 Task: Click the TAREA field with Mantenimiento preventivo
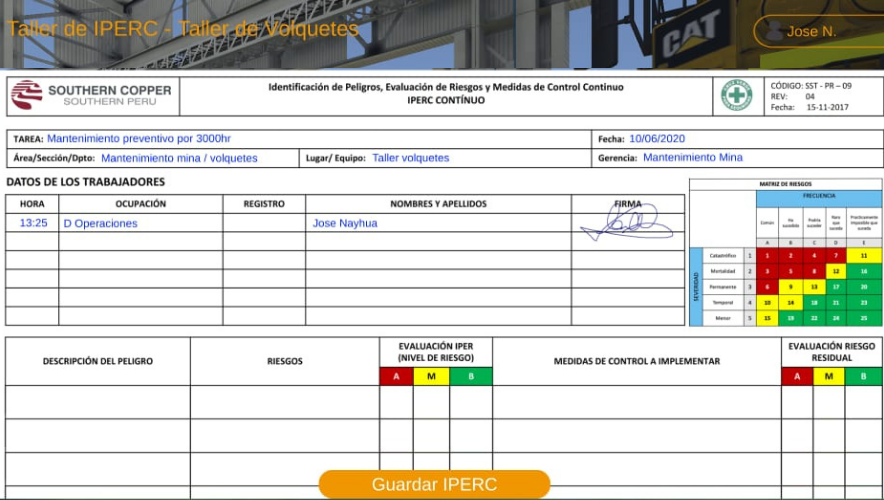coord(138,139)
